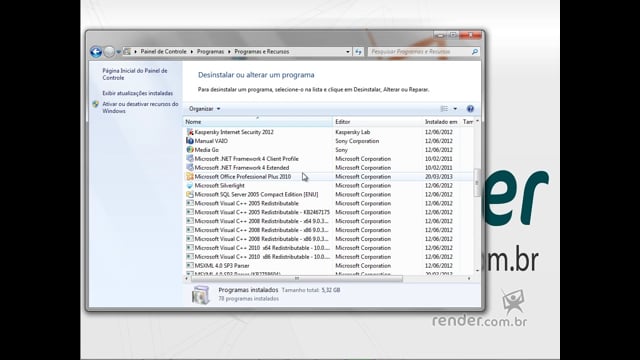Click the MSXML 4.0 SP3 Parser icon

[190, 265]
